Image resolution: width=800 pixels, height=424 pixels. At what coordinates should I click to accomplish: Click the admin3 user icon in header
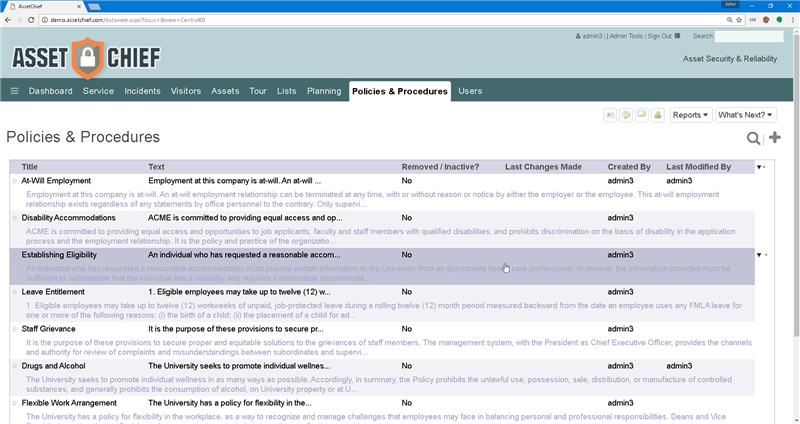(x=578, y=36)
